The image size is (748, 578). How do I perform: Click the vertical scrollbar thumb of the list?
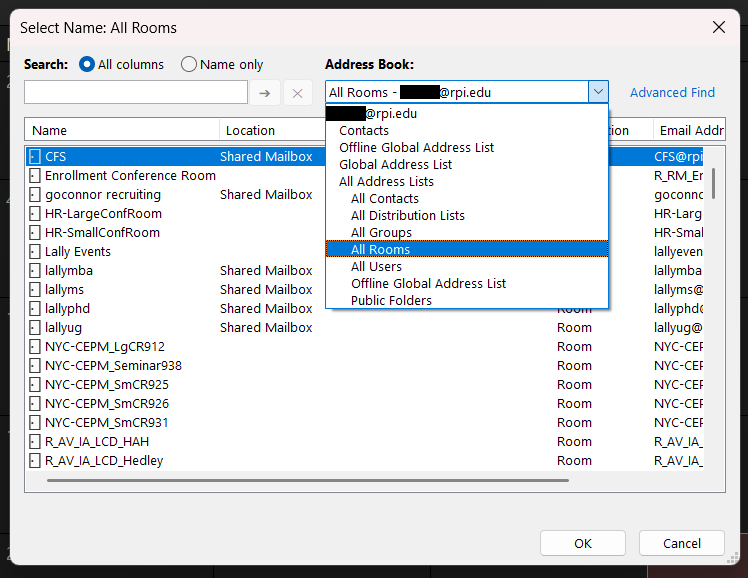tap(713, 183)
